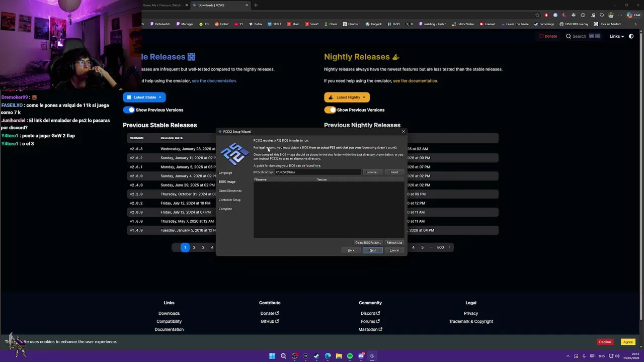Toggle nightly Show Previous Versions switch
644x362 pixels.
[330, 110]
